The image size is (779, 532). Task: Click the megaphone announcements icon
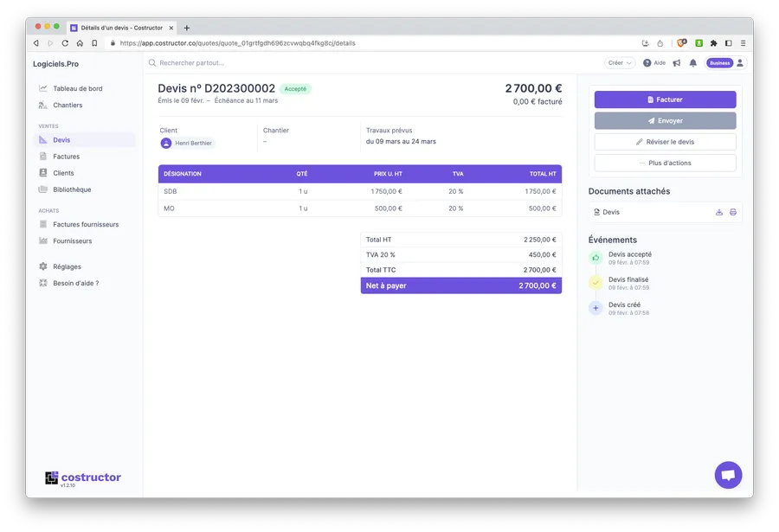(677, 63)
